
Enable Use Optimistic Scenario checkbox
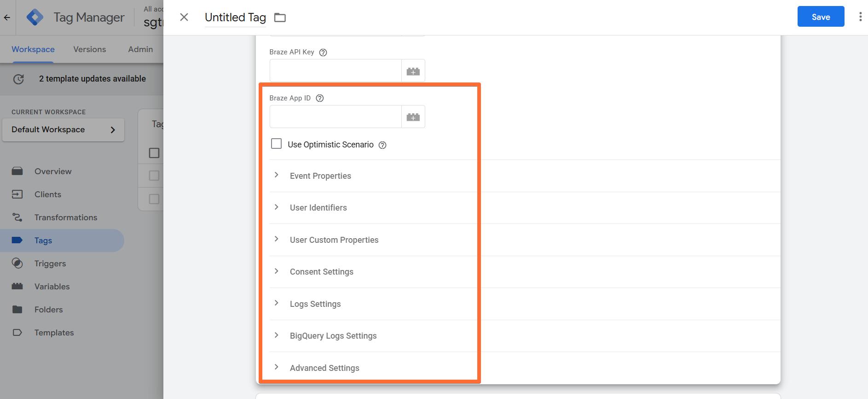click(277, 144)
